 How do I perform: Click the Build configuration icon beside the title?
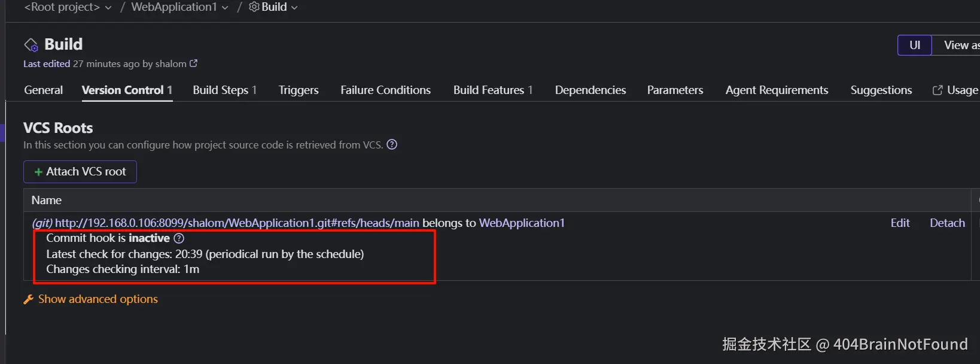pos(31,45)
